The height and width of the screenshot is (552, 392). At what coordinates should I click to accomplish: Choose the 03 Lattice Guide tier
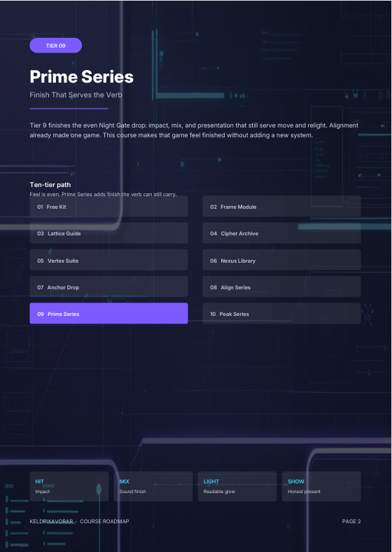(108, 233)
